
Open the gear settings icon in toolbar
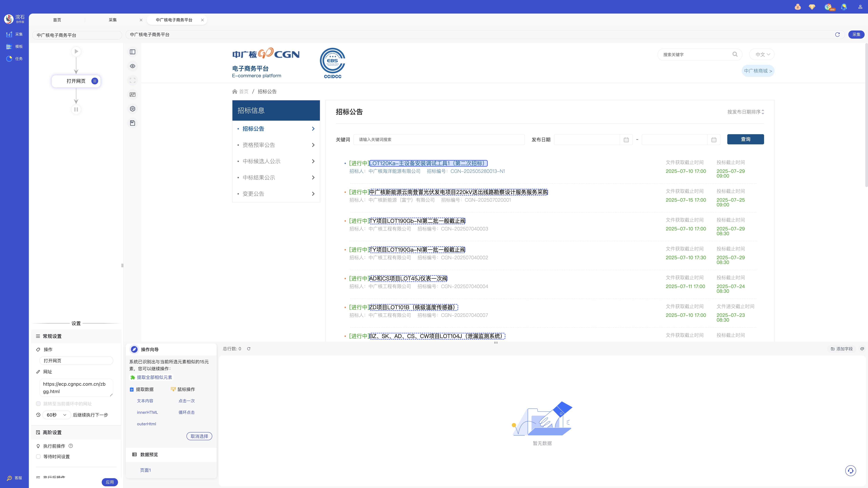132,109
